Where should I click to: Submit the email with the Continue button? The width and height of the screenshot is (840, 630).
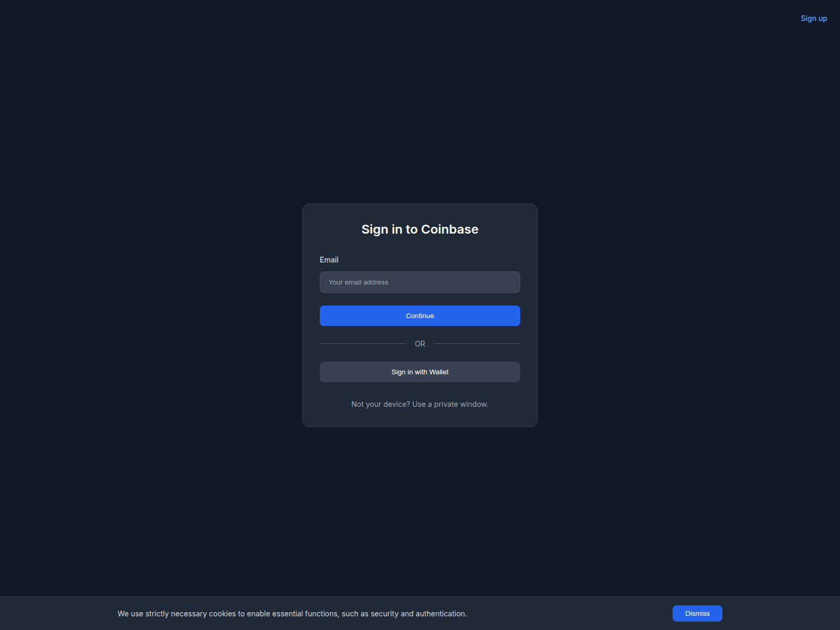click(420, 316)
